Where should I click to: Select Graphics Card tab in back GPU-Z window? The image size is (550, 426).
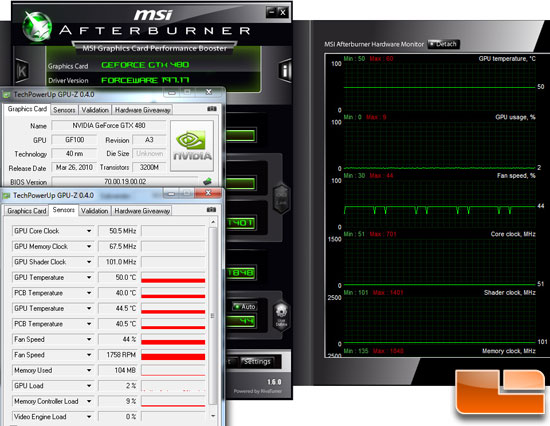(27, 109)
